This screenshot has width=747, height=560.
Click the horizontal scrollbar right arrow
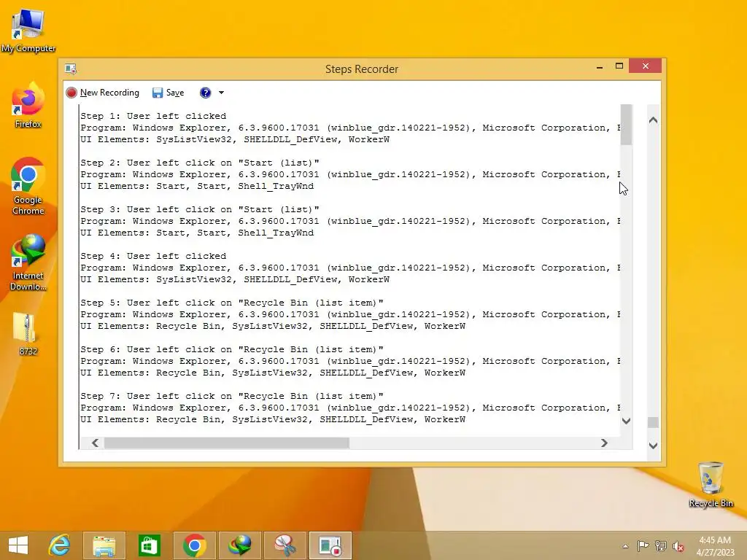pyautogui.click(x=604, y=443)
